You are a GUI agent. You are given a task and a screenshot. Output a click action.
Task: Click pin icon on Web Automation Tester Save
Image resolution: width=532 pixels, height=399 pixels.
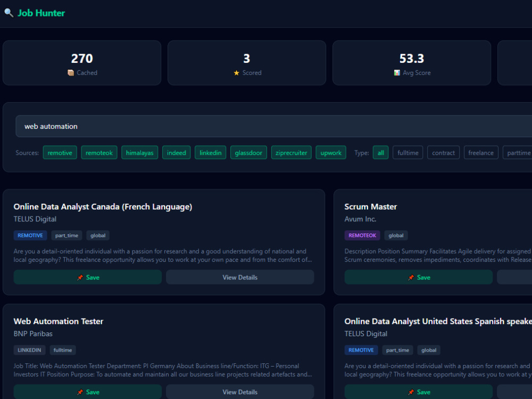pyautogui.click(x=80, y=392)
